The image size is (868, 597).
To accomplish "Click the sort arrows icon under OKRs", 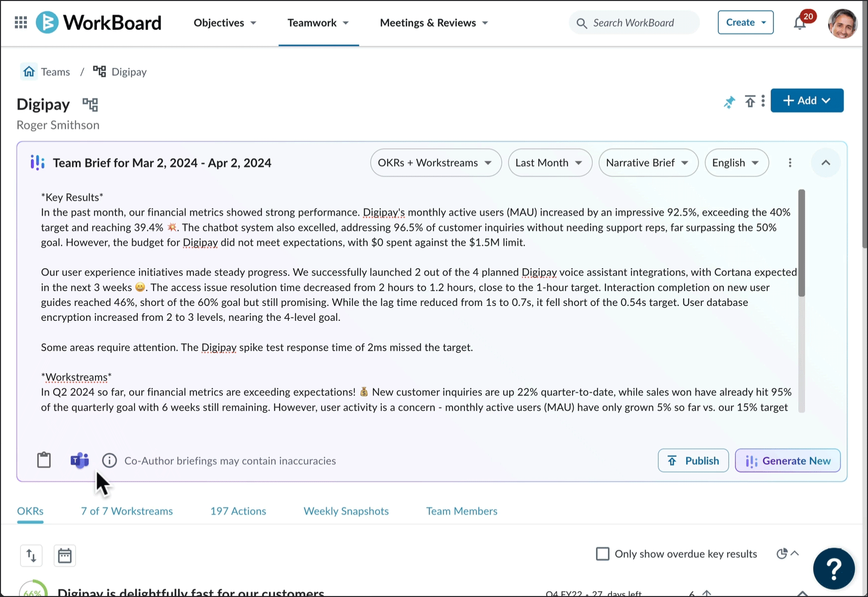I will tap(31, 555).
